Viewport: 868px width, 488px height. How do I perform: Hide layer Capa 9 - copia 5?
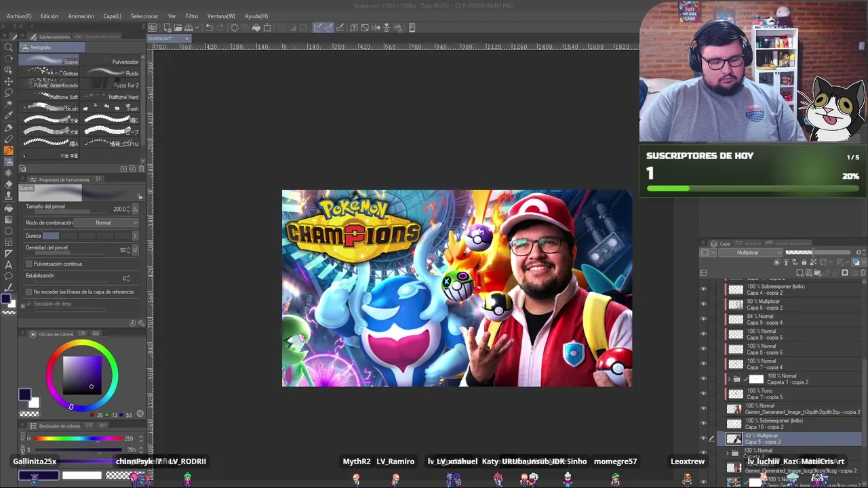[x=703, y=334]
